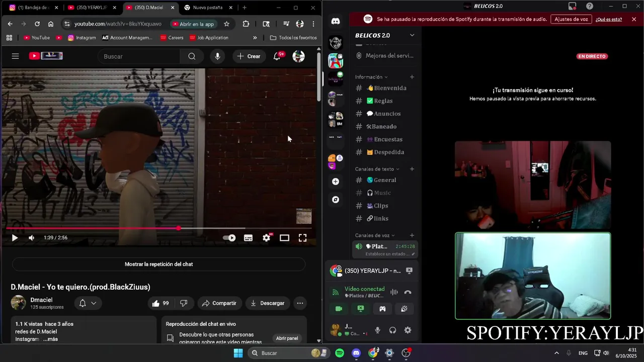The height and width of the screenshot is (362, 644).
Task: Switch to the Bandeja de entrada tab
Action: coord(33,8)
